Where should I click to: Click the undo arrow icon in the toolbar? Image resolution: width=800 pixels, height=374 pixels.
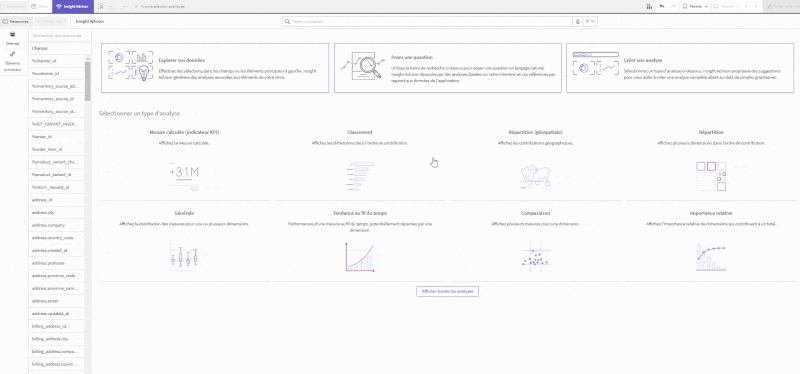tap(662, 7)
